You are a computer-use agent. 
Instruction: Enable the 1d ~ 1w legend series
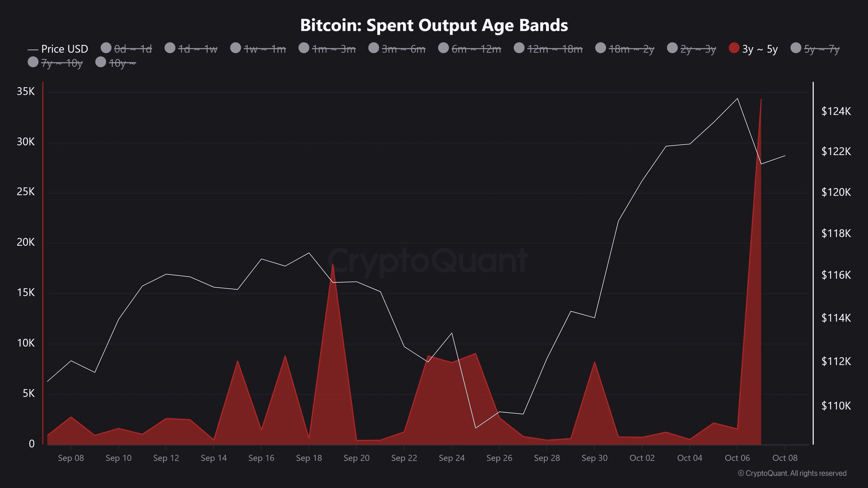[170, 48]
